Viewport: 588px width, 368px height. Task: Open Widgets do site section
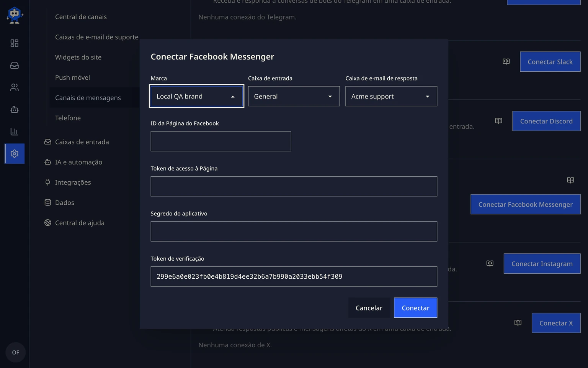78,58
